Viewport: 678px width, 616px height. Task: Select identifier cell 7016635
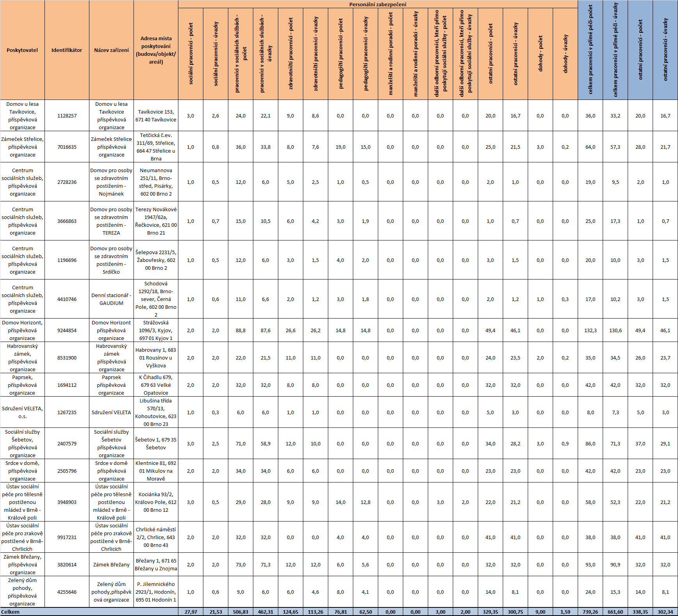coord(67,147)
